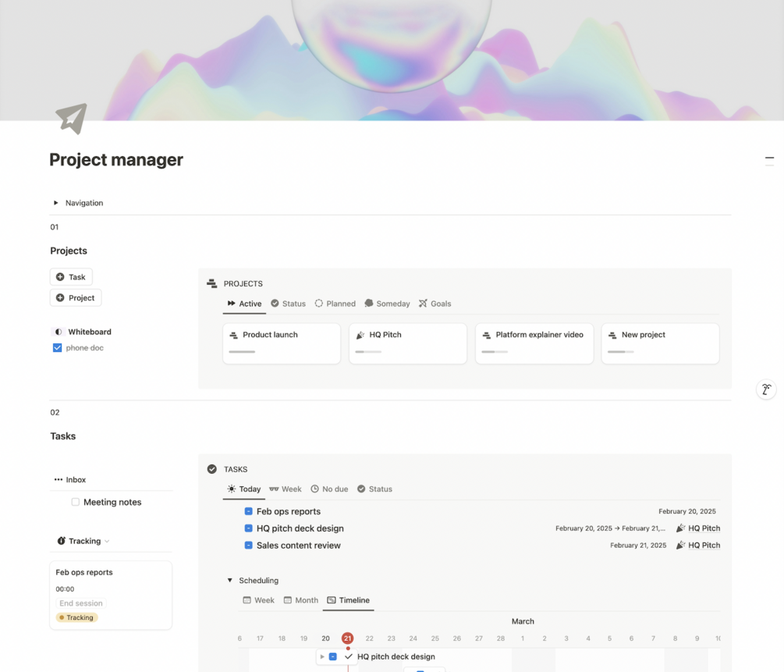The height and width of the screenshot is (672, 784).
Task: Click the PROJECTS database icon
Action: pyautogui.click(x=212, y=284)
